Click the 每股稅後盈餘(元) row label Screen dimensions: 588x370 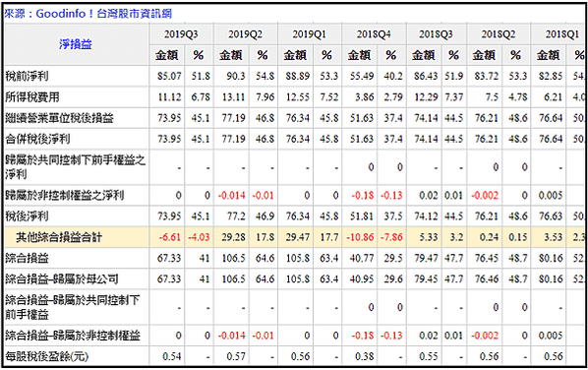tap(47, 356)
